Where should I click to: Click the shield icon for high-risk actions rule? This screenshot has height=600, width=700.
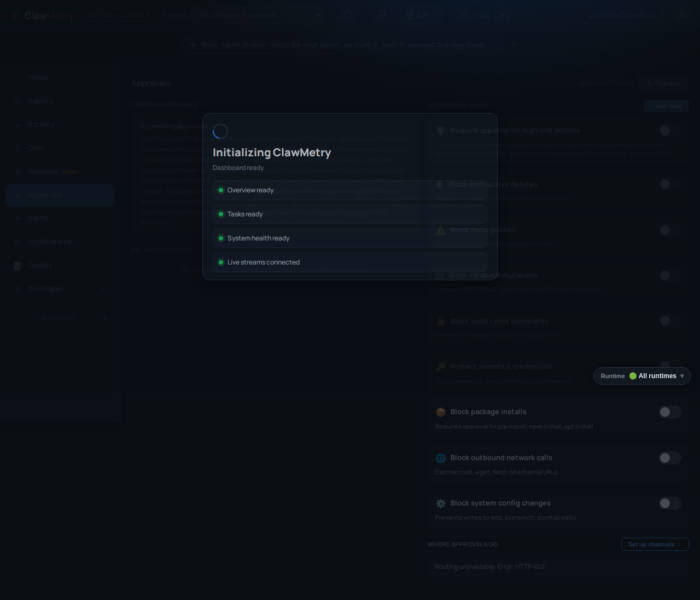[441, 131]
